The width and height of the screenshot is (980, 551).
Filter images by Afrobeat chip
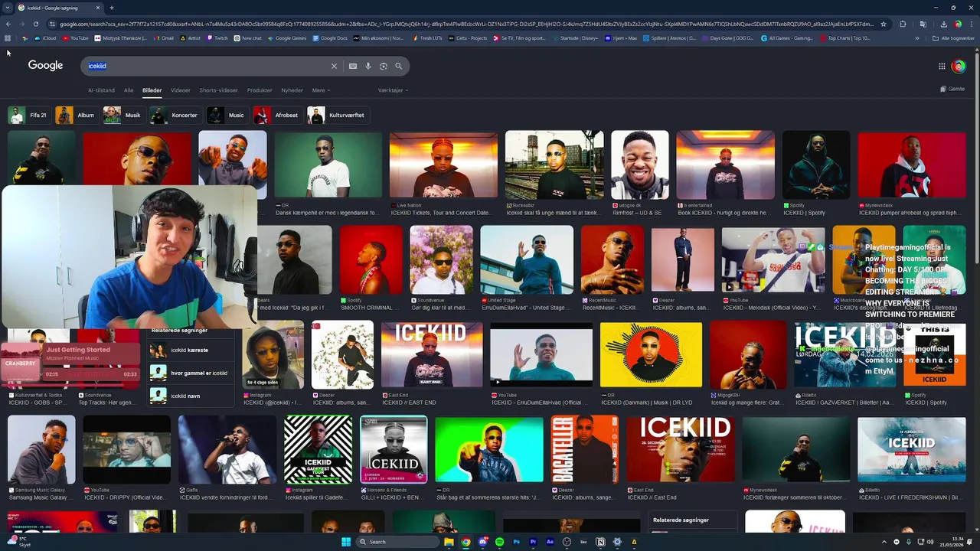point(277,116)
